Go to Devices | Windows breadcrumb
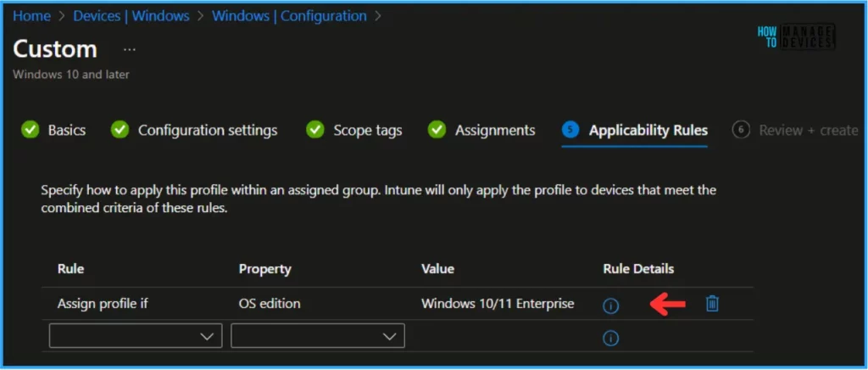 [131, 16]
